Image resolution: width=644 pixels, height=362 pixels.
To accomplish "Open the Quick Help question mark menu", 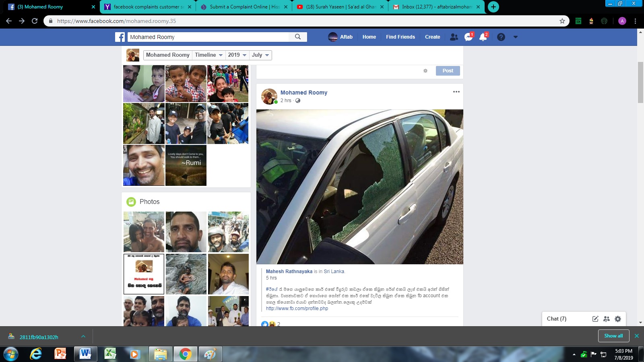I will [501, 37].
